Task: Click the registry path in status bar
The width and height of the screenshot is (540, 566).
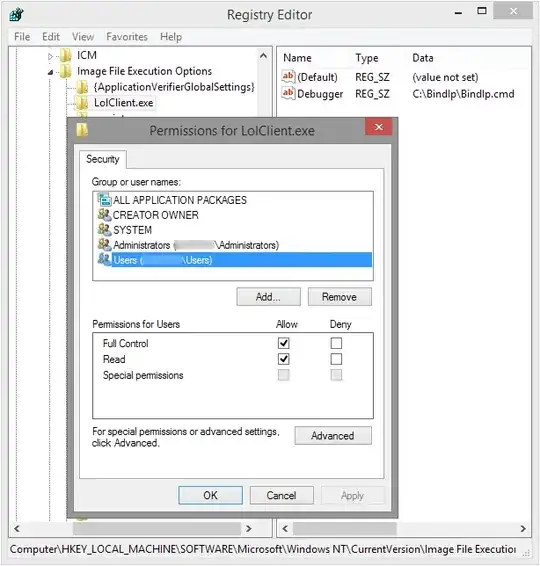Action: point(263,549)
